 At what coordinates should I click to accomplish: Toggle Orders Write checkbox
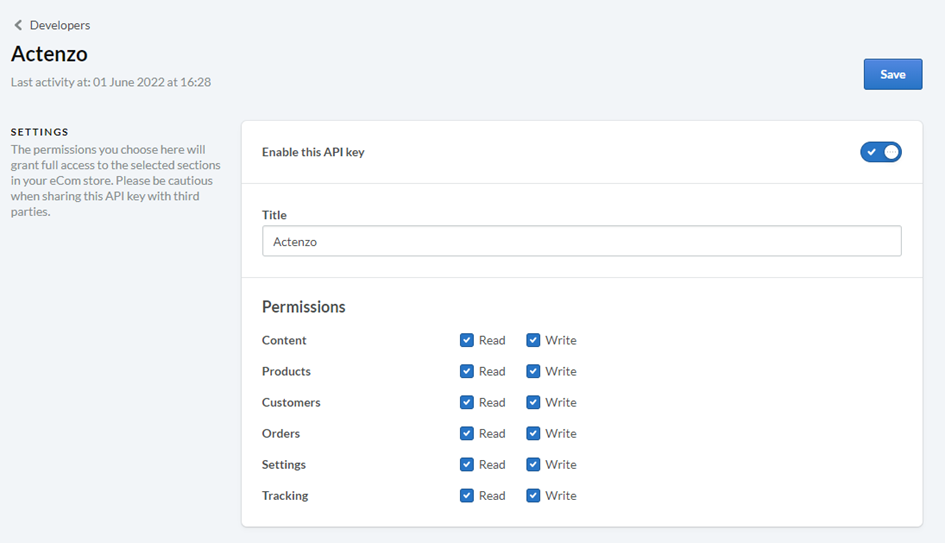[533, 433]
